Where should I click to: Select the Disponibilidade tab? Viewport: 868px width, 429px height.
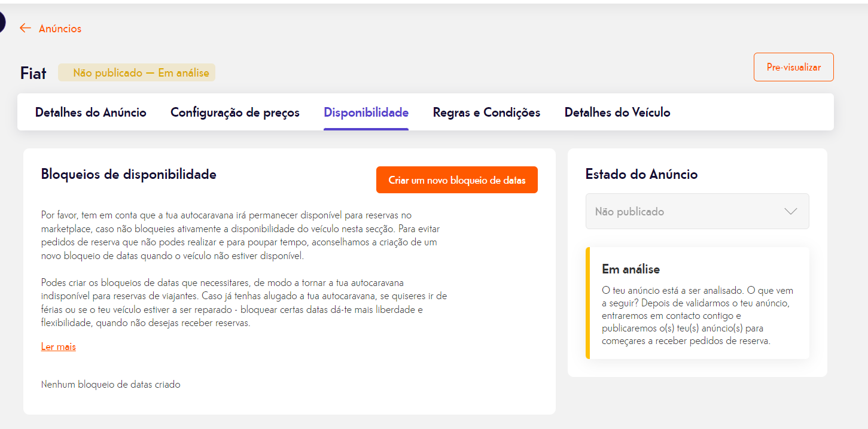pyautogui.click(x=366, y=112)
